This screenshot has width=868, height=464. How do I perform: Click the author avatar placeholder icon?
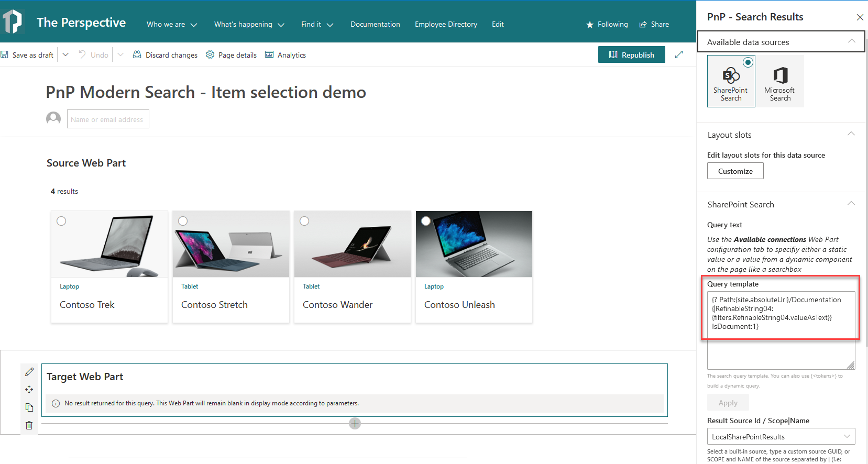53,119
